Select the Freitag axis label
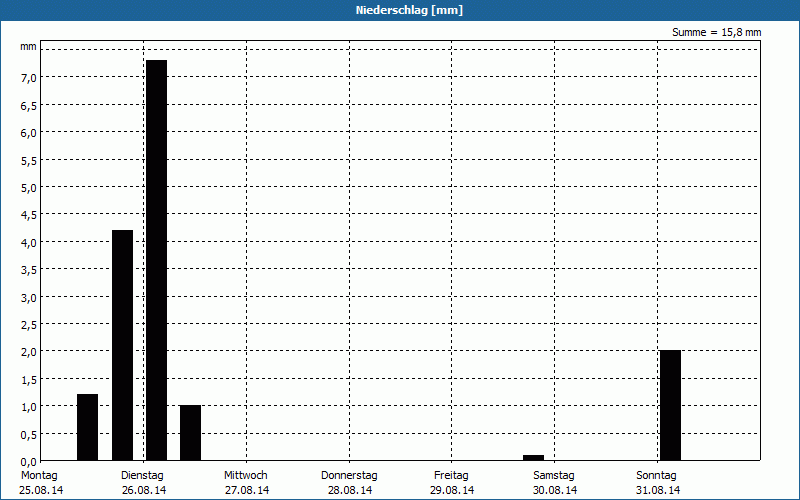Screen dimensions: 800x500 pos(451,476)
